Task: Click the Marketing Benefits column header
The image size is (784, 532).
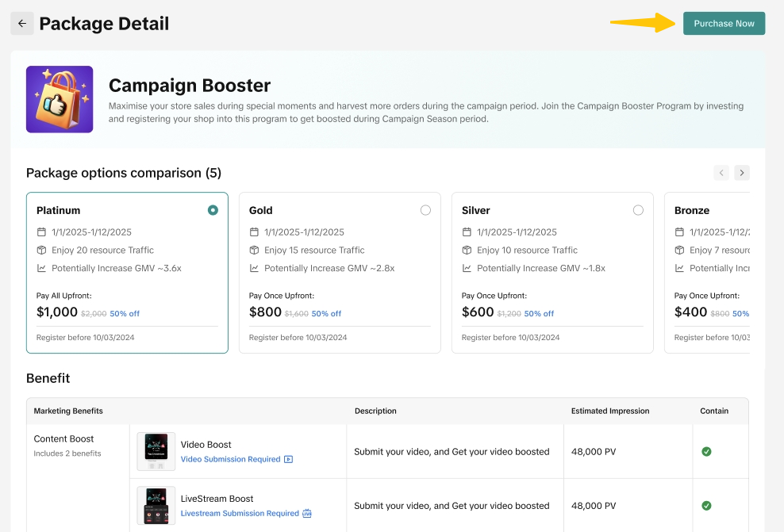Action: pyautogui.click(x=68, y=411)
